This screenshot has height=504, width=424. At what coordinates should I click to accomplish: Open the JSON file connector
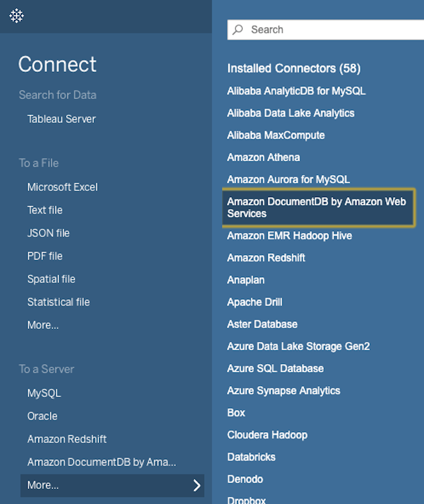48,232
